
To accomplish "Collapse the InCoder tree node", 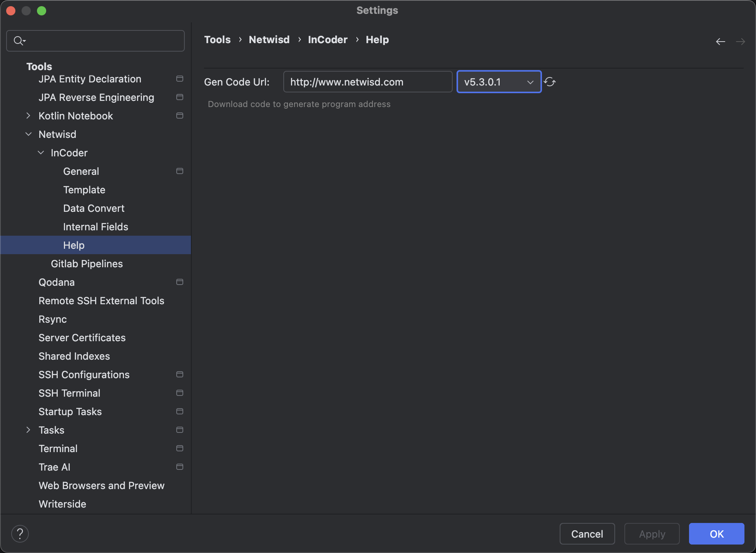I will 41,153.
